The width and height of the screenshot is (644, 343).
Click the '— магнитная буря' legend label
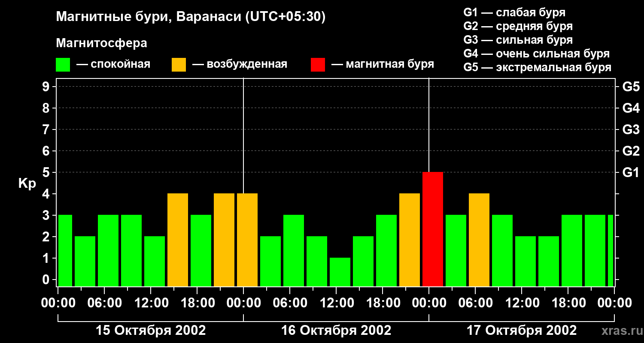point(383,64)
